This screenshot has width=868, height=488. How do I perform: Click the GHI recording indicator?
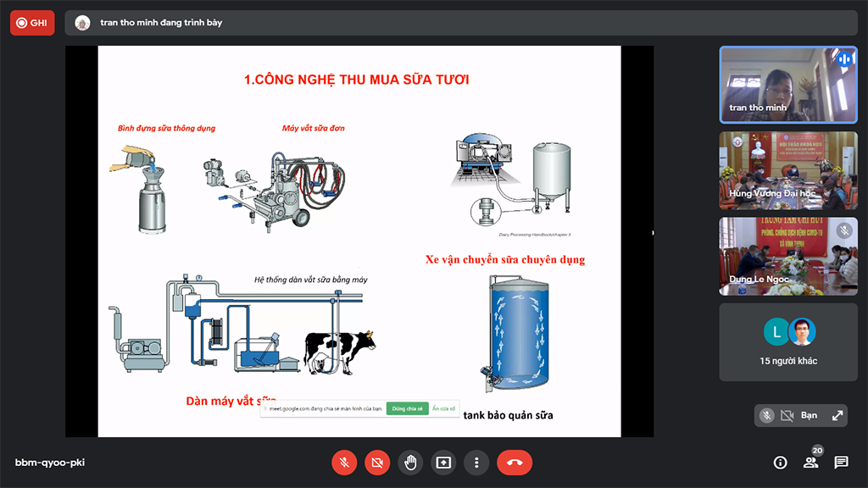(32, 23)
